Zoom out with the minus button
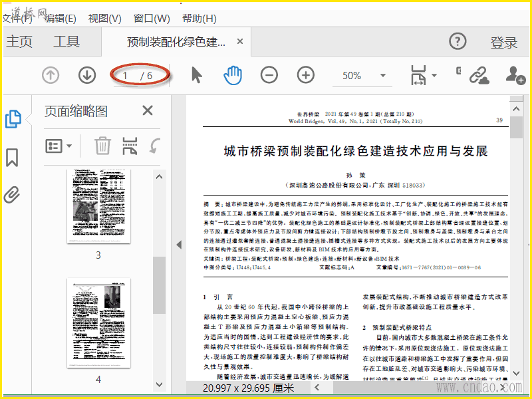This screenshot has width=532, height=399. [x=269, y=75]
